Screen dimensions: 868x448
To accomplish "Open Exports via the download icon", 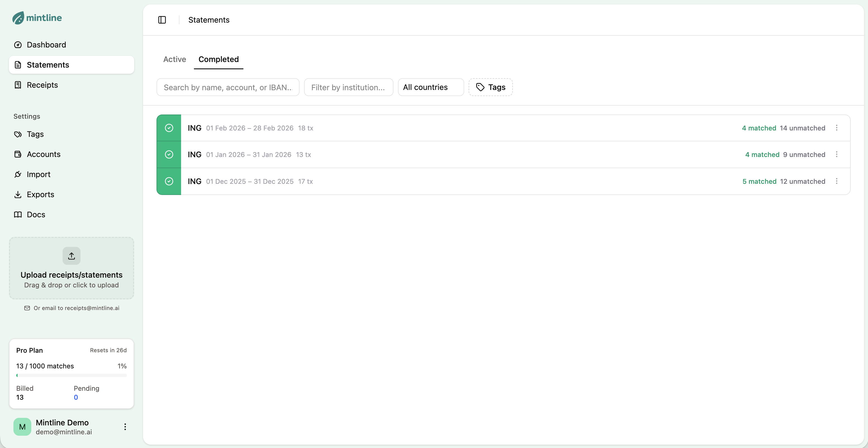I will (x=18, y=194).
